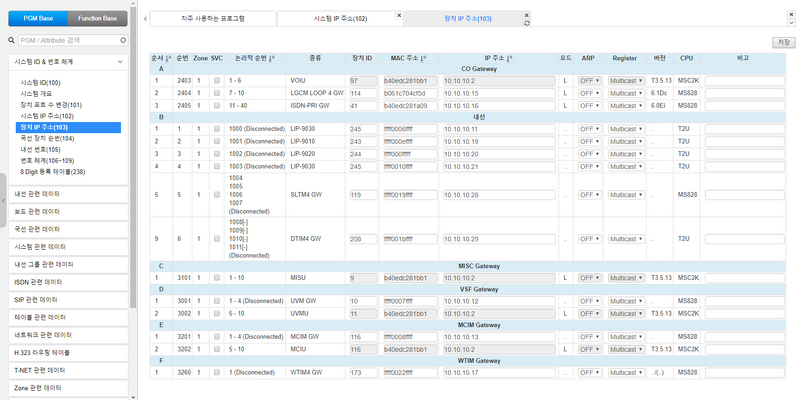Open 내선 번호(105) link
Image resolution: width=800 pixels, height=400 pixels.
pos(40,149)
